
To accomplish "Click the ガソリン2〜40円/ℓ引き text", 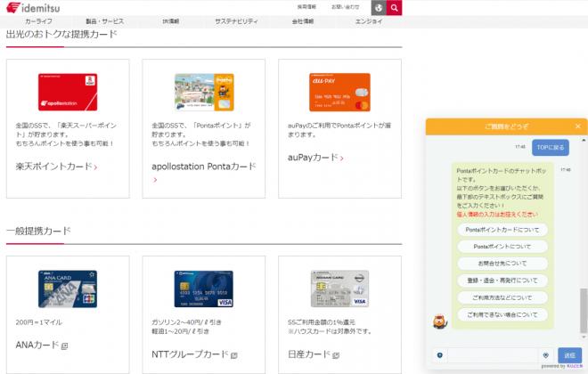I will 186,322.
